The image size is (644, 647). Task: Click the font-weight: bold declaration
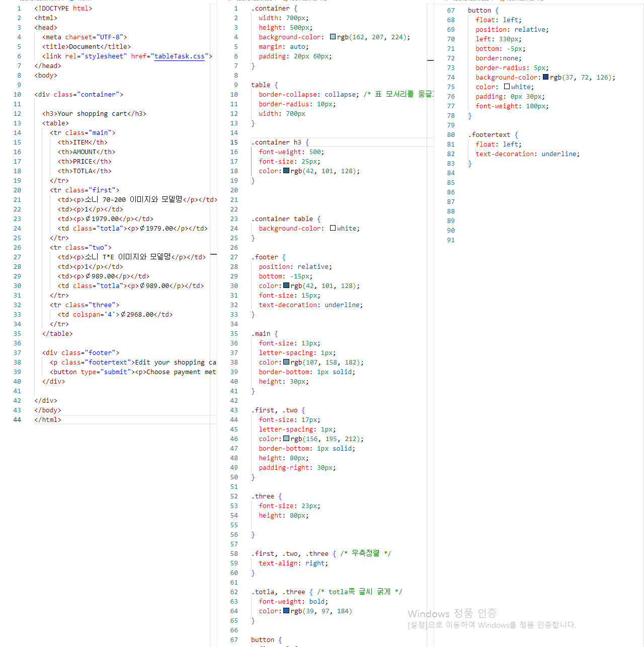(x=293, y=602)
